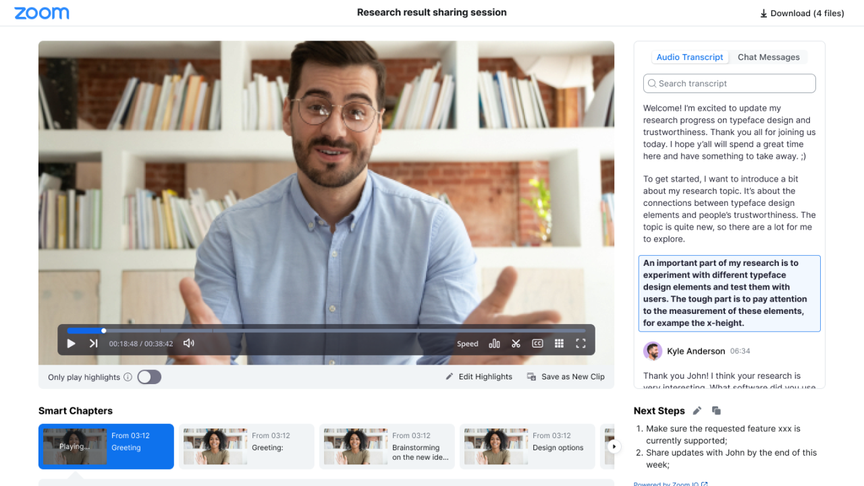Open the playback Speed menu
Screen dimensions: 864x486
[x=467, y=344]
